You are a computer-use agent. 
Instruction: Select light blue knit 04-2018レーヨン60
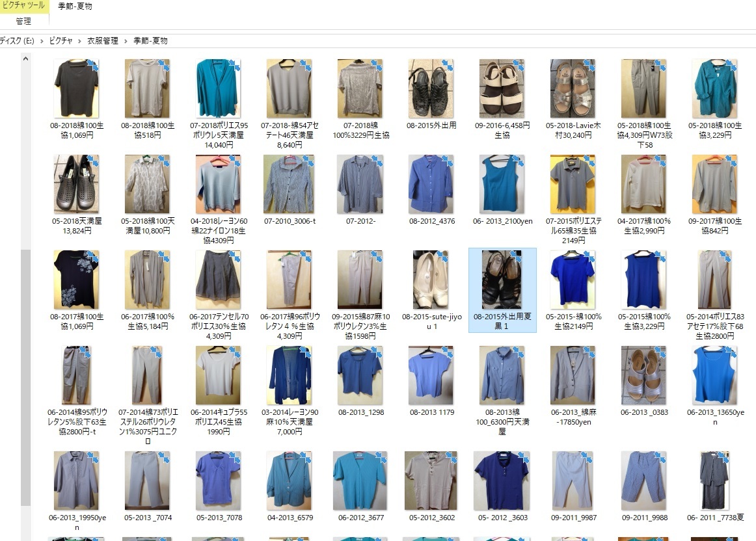tap(219, 184)
